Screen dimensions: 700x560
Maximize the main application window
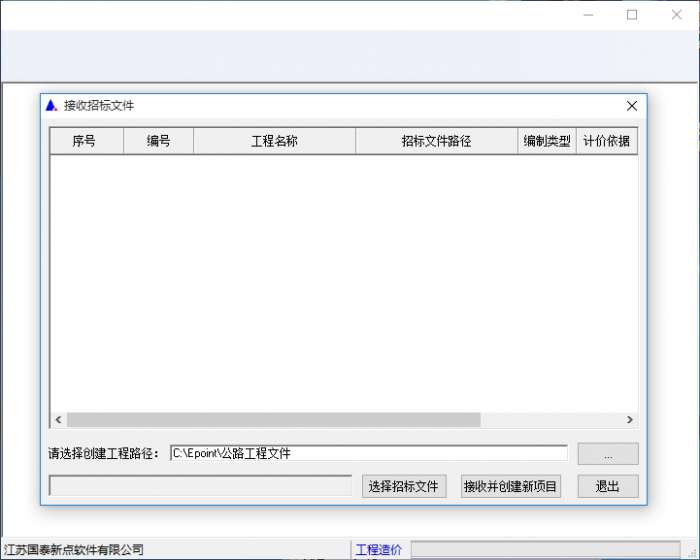(x=632, y=15)
